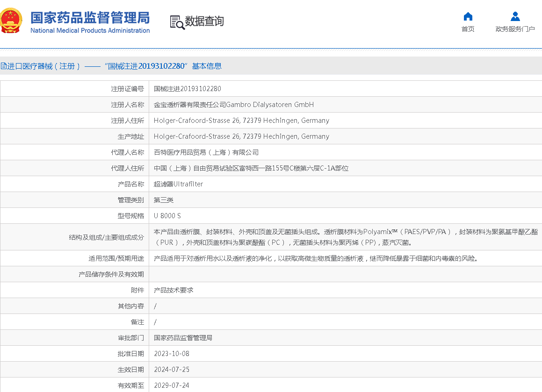The image size is (542, 392).
Task: Click 数据查询 heading text
Action: tap(204, 21)
